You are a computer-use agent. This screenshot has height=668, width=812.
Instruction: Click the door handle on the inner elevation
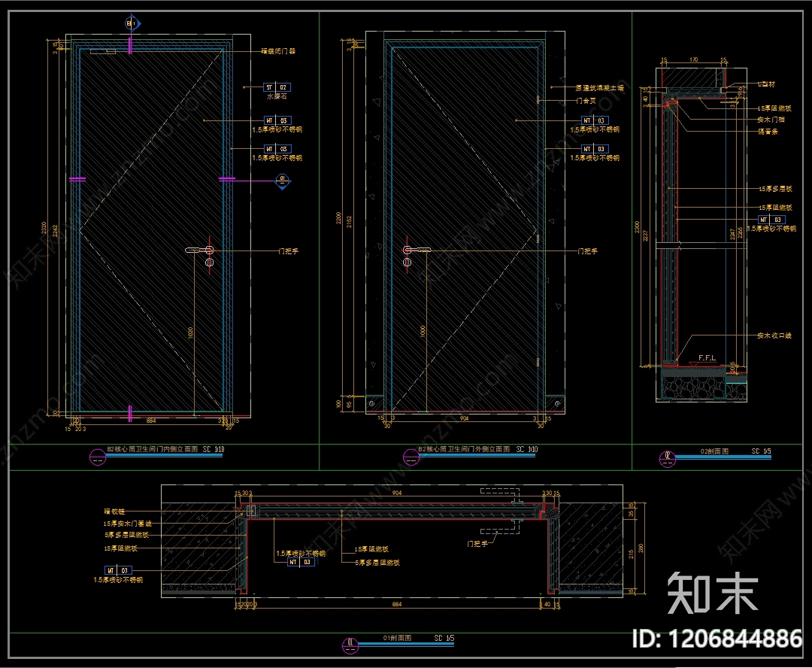click(x=200, y=250)
